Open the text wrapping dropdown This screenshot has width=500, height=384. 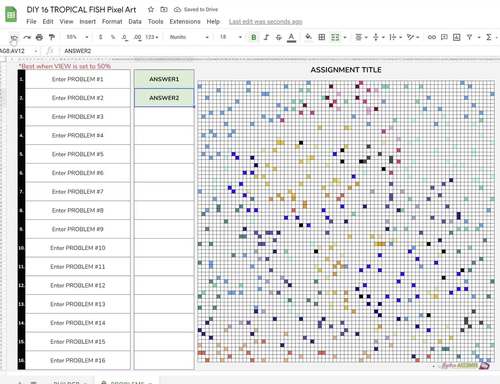395,37
